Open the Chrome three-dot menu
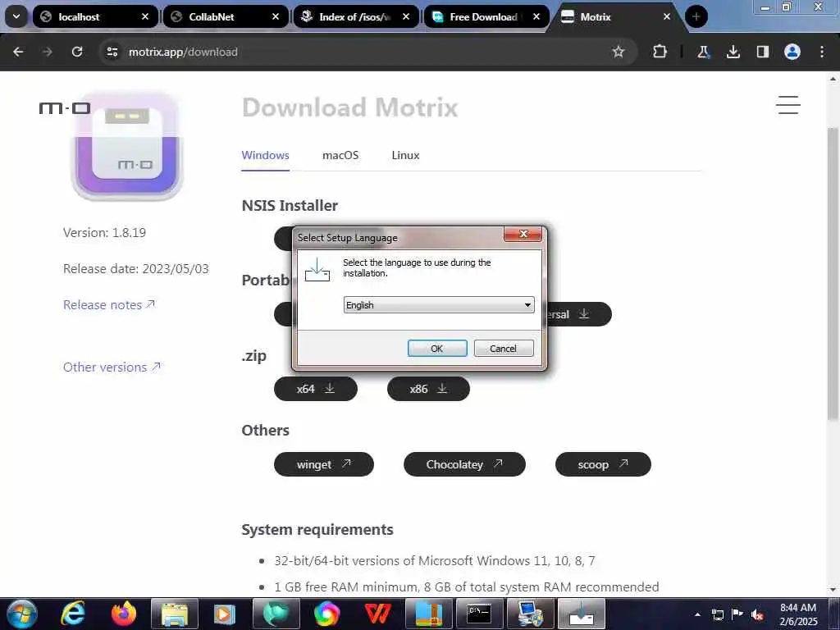This screenshot has width=840, height=630. click(822, 52)
